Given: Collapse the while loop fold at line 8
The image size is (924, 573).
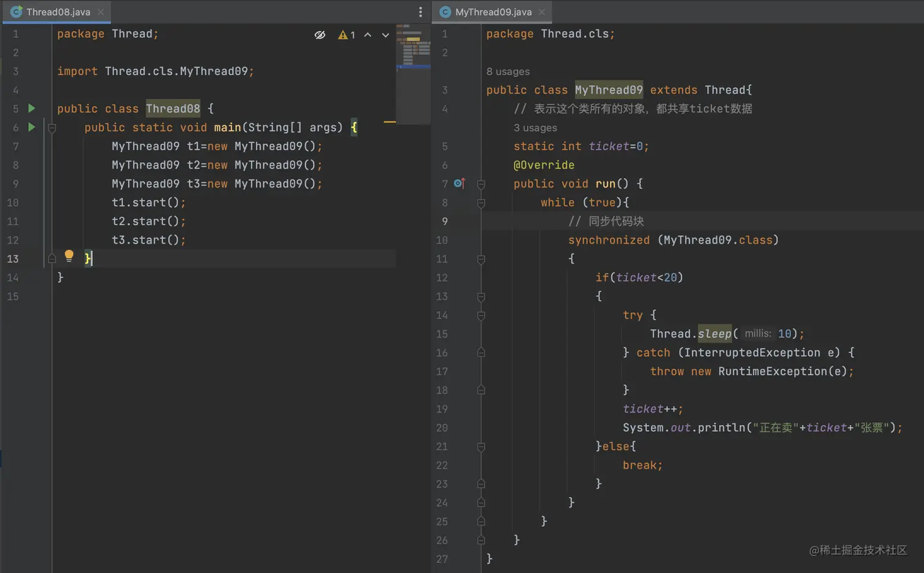Looking at the screenshot, I should coord(481,203).
